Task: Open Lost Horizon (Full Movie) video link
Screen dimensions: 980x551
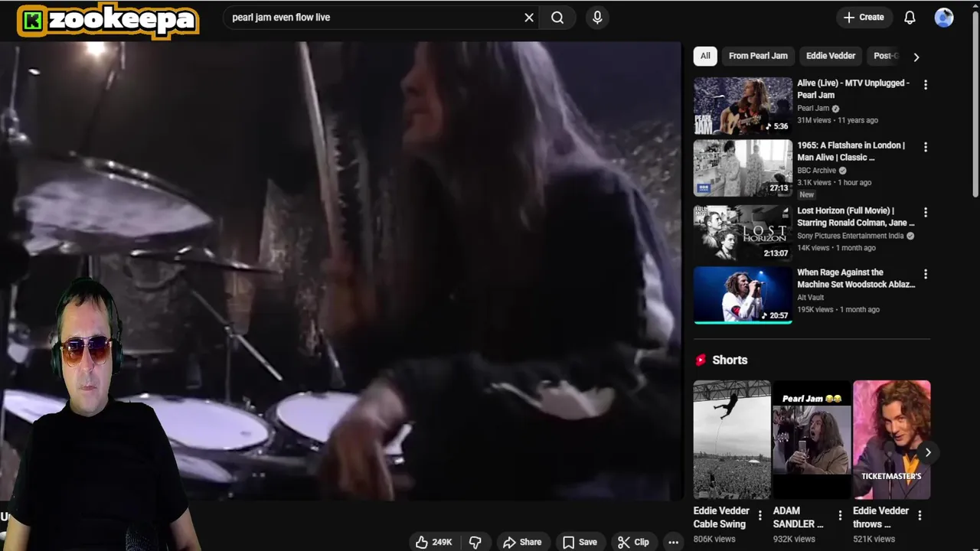Action: 855,217
